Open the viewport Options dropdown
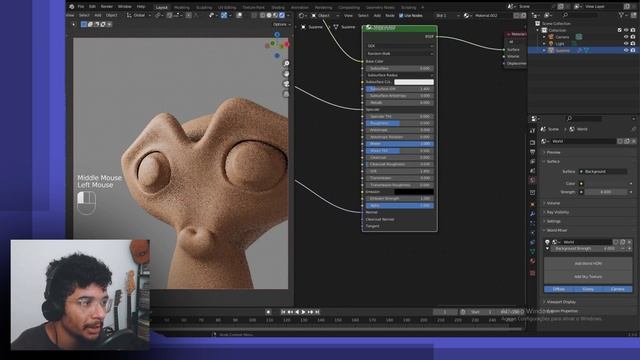This screenshot has width=640, height=360. tap(281, 24)
